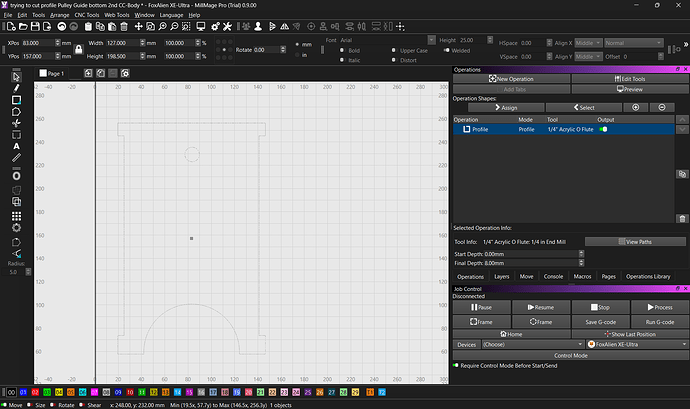Toggle Profile operation output switch
Image resolution: width=690 pixels, height=409 pixels.
pos(603,129)
